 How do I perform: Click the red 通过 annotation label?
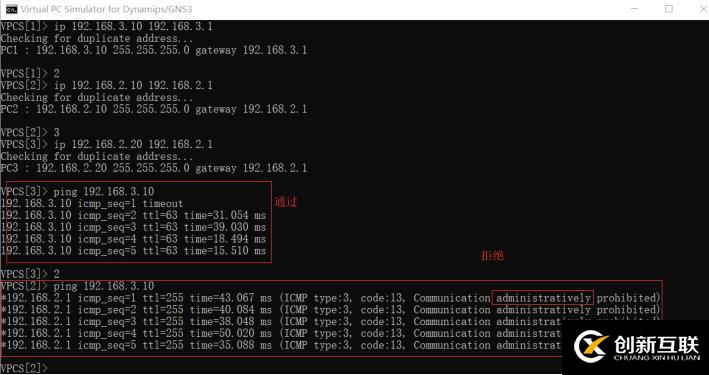click(286, 202)
